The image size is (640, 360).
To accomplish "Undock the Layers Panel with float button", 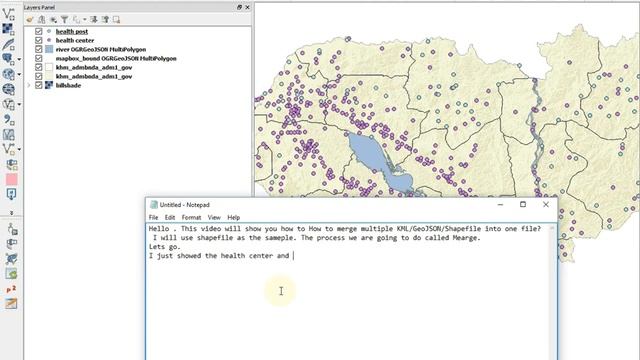I will pos(239,7).
